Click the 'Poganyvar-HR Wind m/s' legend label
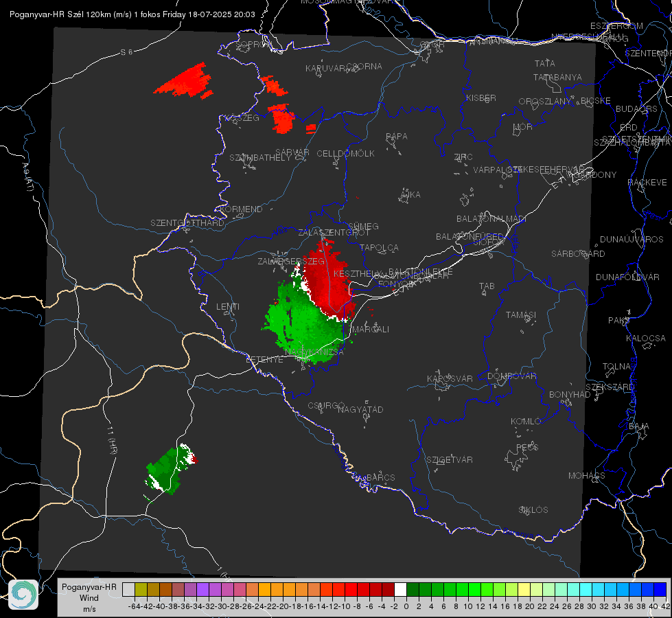The image size is (672, 618). point(89,598)
